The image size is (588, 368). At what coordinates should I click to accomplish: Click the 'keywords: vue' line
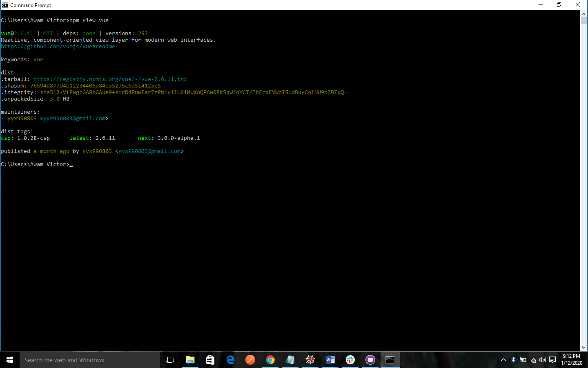click(22, 60)
